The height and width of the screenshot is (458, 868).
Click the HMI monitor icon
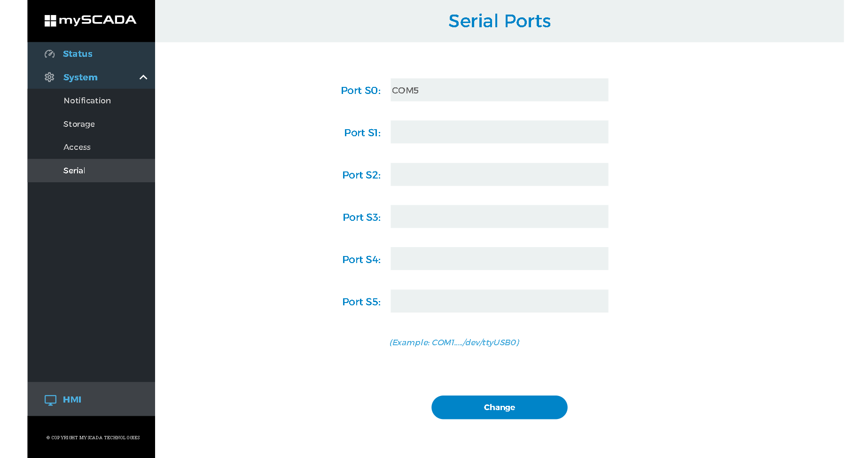[x=50, y=400]
